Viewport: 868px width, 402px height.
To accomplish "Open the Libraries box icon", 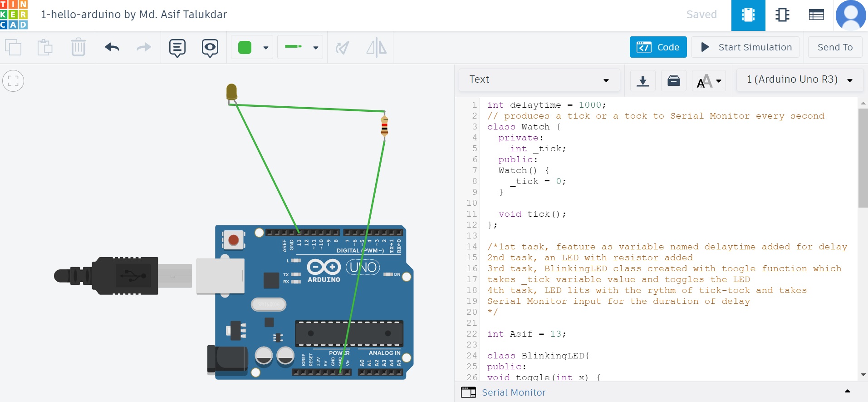I will (x=673, y=81).
